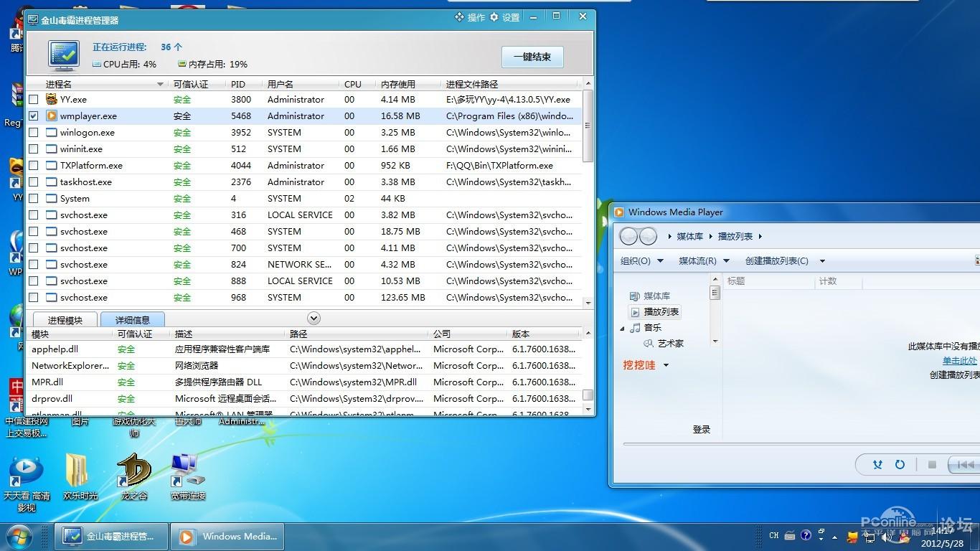980x551 pixels.
Task: Click the 单击此处 link
Action: (x=960, y=361)
